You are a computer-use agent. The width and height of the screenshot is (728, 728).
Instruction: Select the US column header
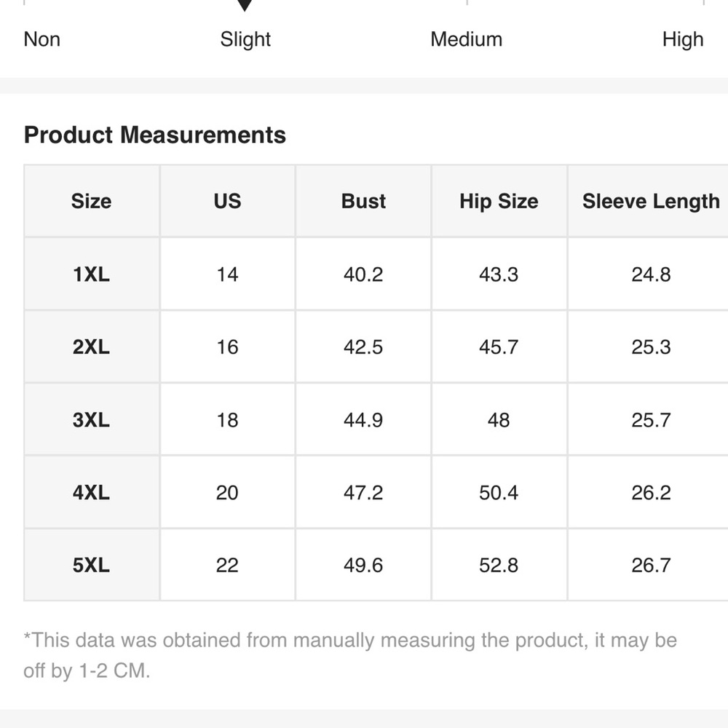coord(227,202)
